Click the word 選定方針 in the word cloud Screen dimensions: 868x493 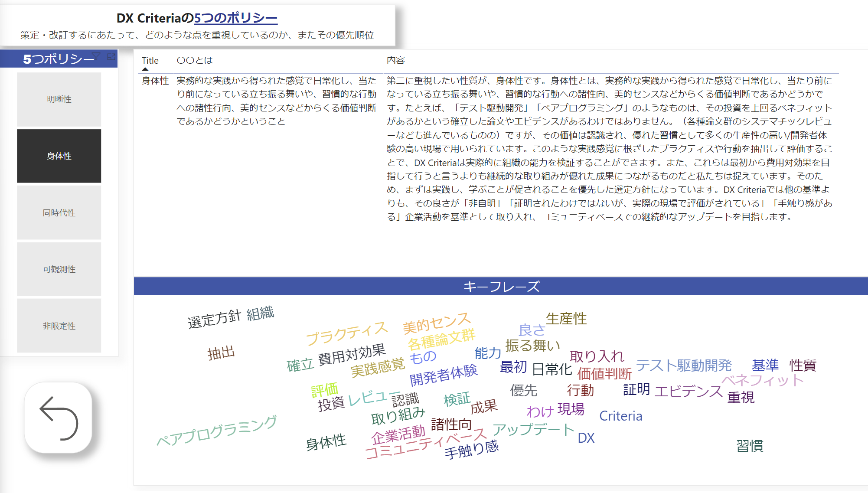pyautogui.click(x=214, y=319)
